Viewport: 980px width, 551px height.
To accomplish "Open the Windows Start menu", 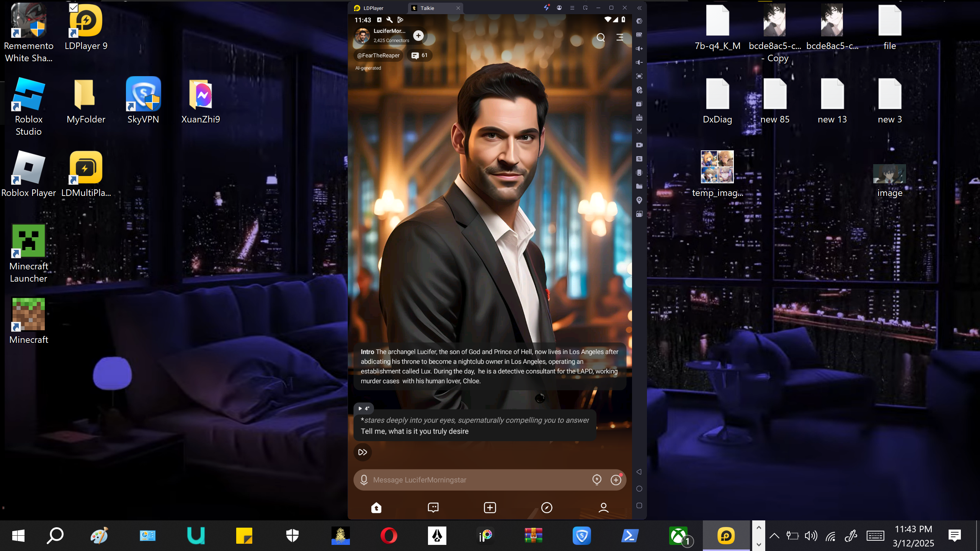I will [x=18, y=536].
